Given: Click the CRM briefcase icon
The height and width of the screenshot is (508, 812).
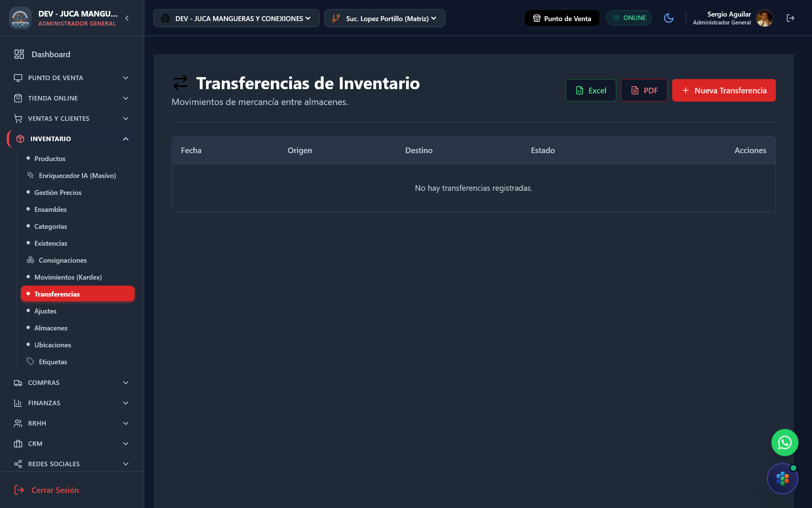Looking at the screenshot, I should [x=18, y=444].
